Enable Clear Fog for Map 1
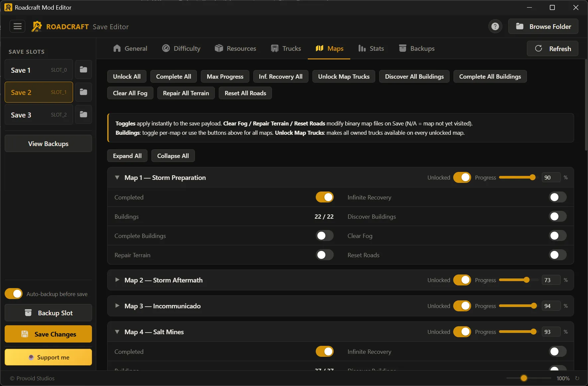This screenshot has height=386, width=588. [557, 236]
